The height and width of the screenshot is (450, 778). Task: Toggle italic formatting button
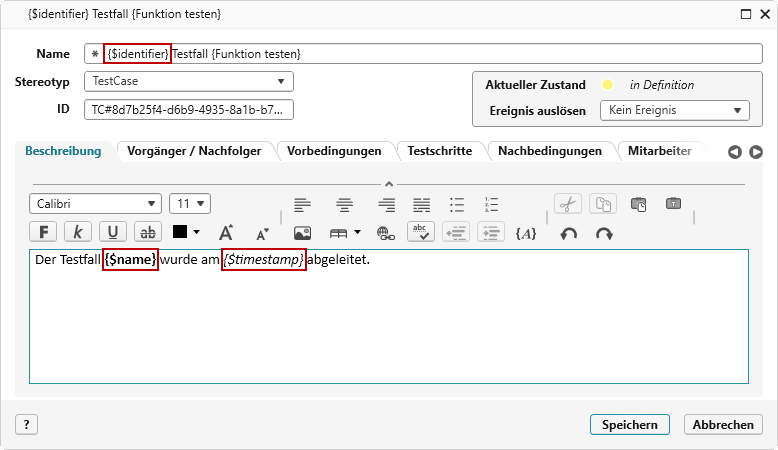coord(78,232)
